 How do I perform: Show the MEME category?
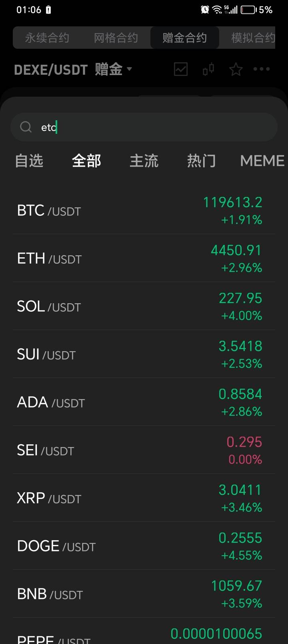(262, 161)
